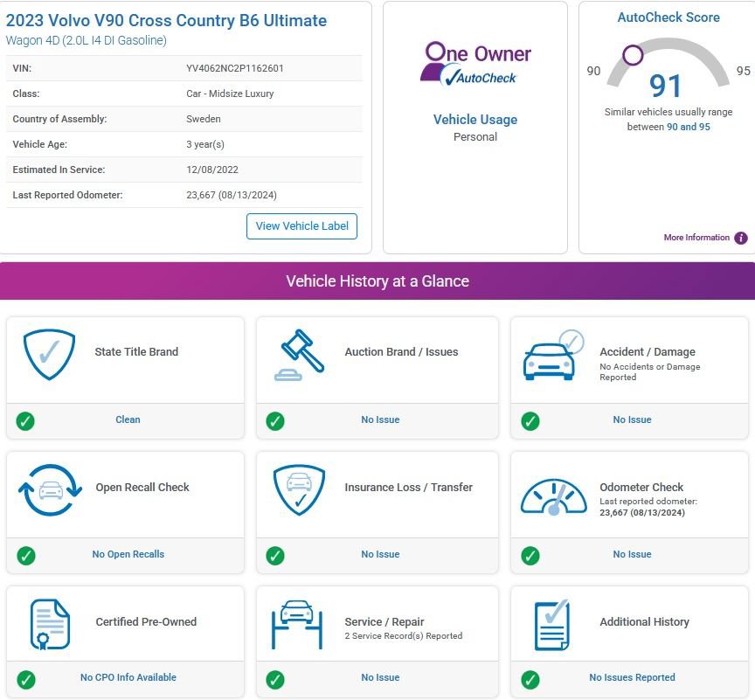Click the One Owner AutoCheck logo
The image size is (755, 700).
pos(475,64)
